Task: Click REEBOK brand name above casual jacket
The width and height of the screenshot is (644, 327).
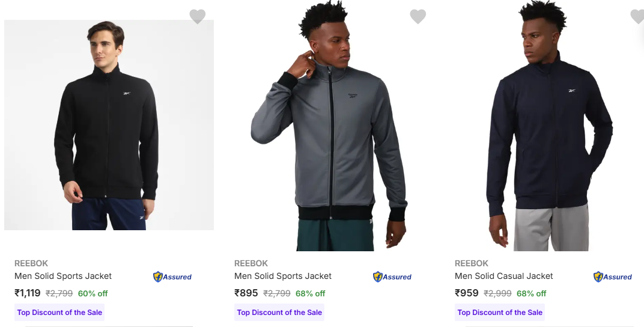Action: pyautogui.click(x=472, y=263)
